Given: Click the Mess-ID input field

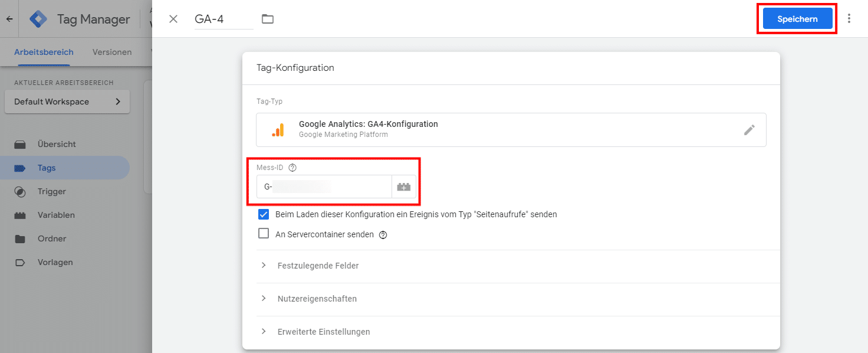Looking at the screenshot, I should [324, 187].
